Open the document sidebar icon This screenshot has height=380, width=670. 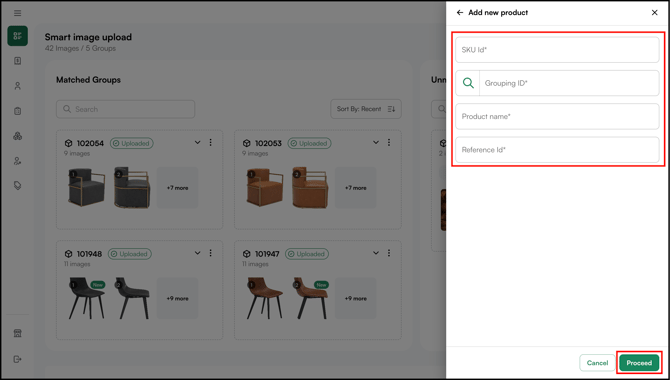coord(18,61)
